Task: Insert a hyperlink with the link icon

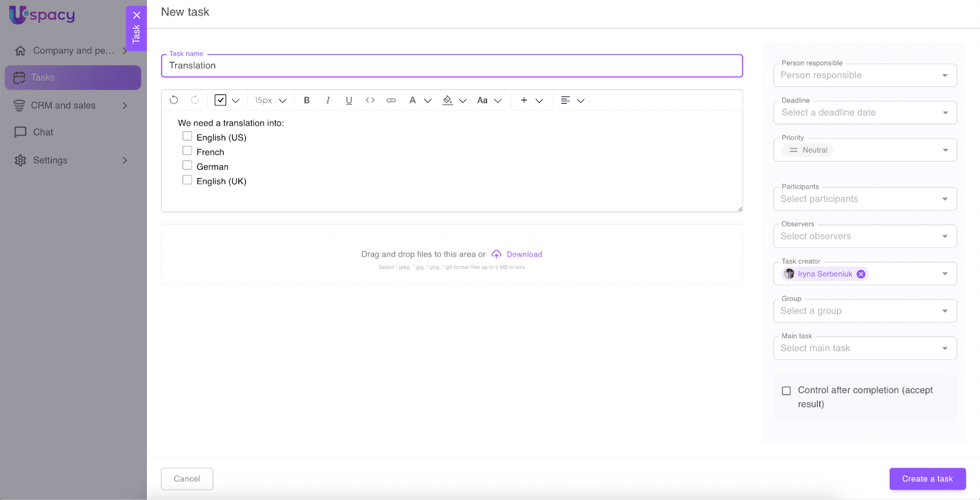Action: 391,100
